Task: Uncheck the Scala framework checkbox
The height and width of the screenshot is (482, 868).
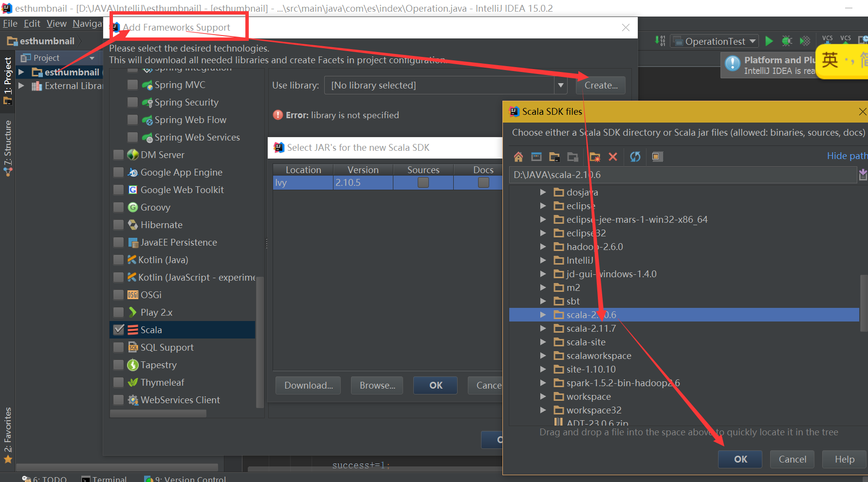Action: coord(119,330)
